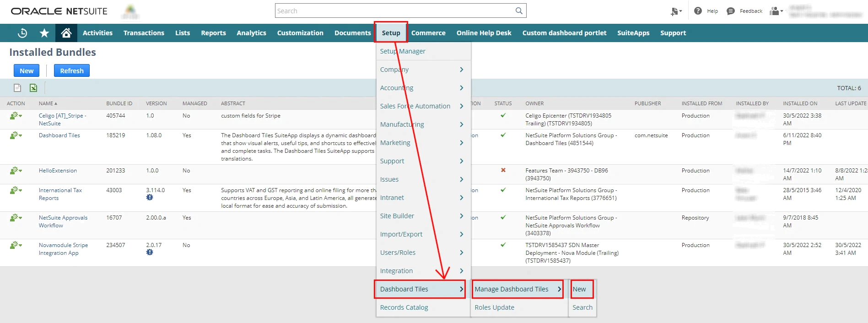Sort by the Name column header
This screenshot has width=868, height=323.
coord(48,103)
